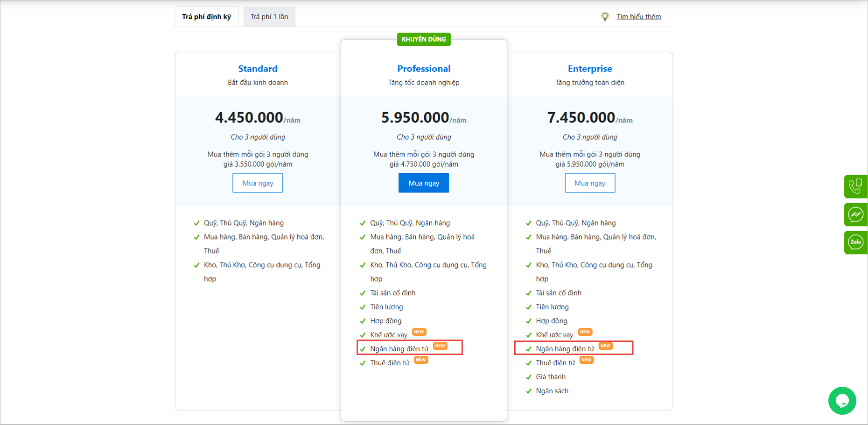The image size is (868, 425).
Task: Switch to Trả phí 1 lần tab
Action: tap(269, 17)
